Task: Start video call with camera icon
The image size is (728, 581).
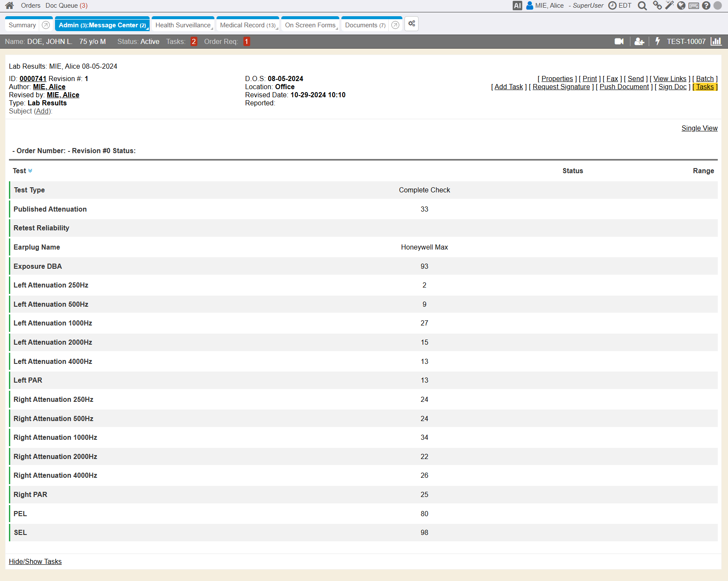Action: click(x=619, y=41)
